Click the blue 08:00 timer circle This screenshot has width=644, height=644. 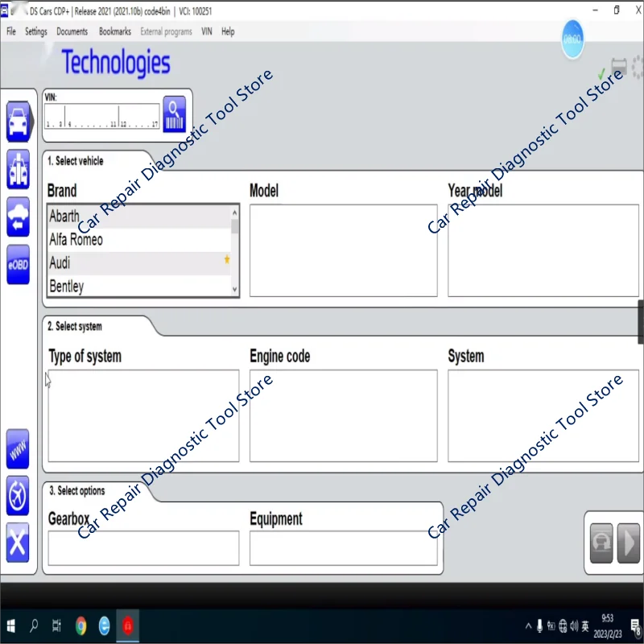[572, 39]
